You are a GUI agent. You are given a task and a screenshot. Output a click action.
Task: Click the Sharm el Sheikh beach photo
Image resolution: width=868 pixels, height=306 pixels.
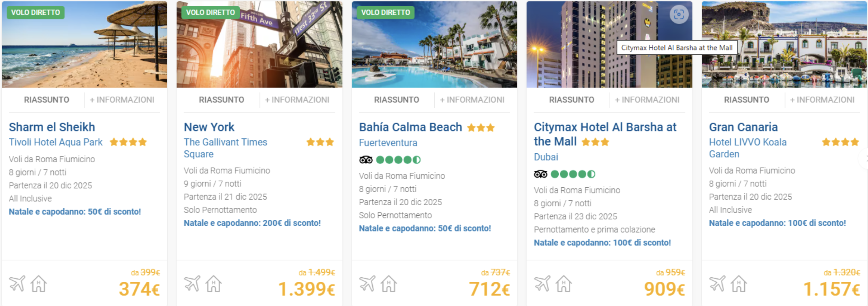[85, 52]
